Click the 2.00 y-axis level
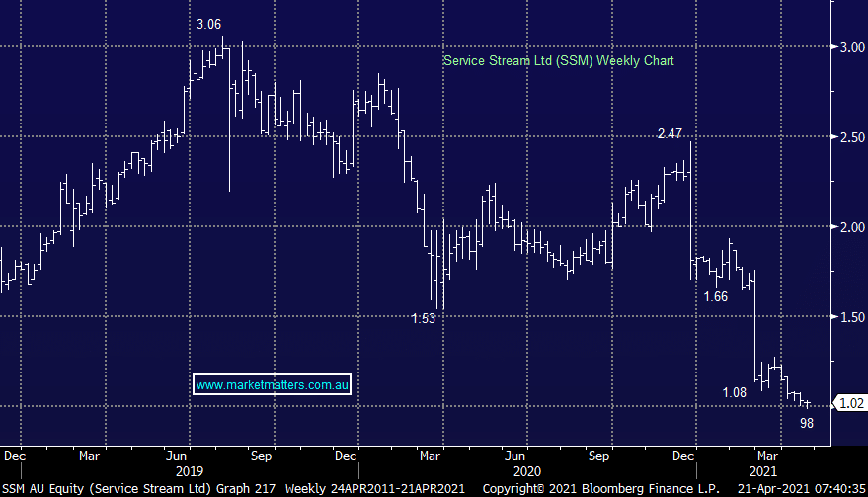Image resolution: width=868 pixels, height=497 pixels. pyautogui.click(x=848, y=227)
